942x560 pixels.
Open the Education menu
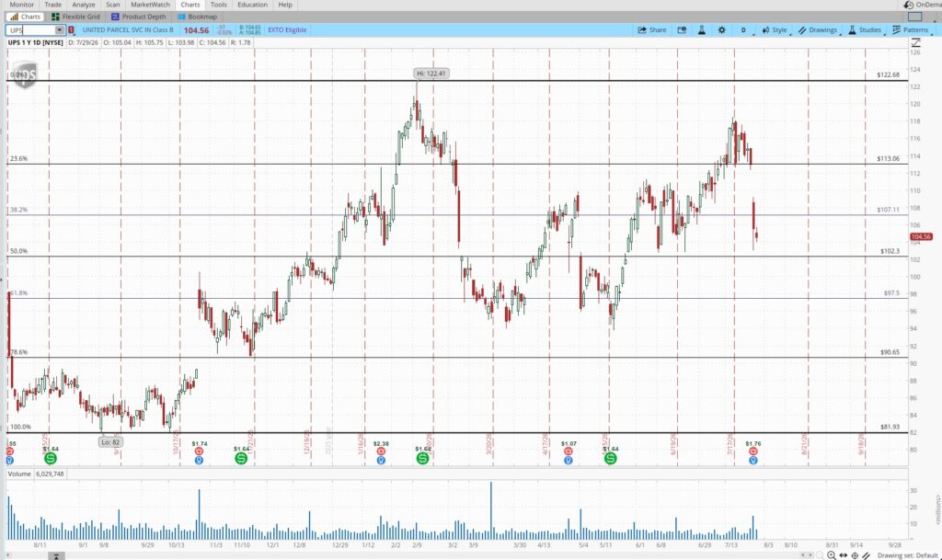pyautogui.click(x=252, y=5)
